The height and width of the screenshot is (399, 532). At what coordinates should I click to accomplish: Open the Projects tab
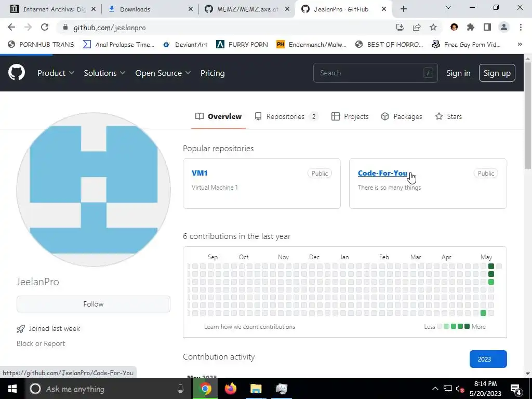coord(350,116)
